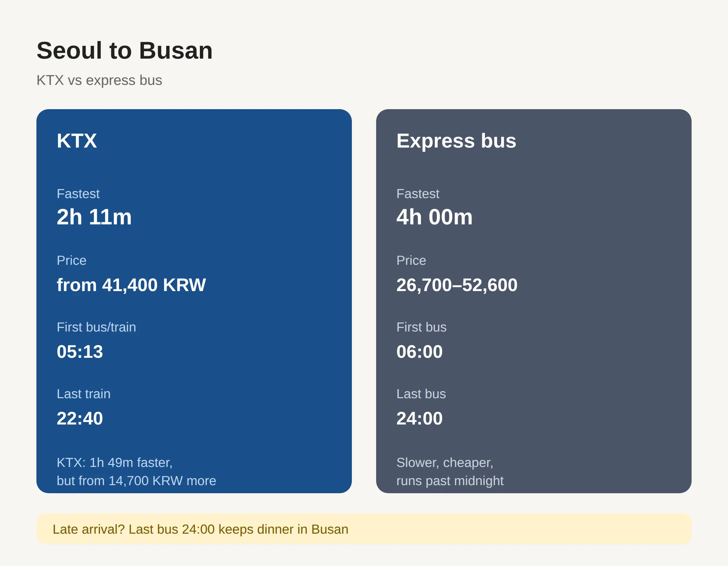
Task: Click the yellow Late arrival tip banner
Action: [364, 529]
